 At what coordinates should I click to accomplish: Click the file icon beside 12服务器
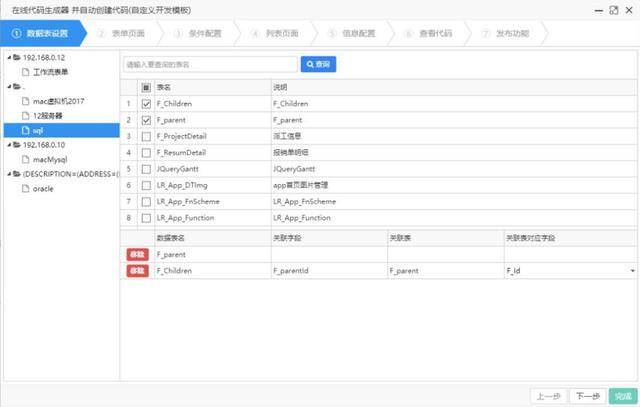click(x=26, y=116)
